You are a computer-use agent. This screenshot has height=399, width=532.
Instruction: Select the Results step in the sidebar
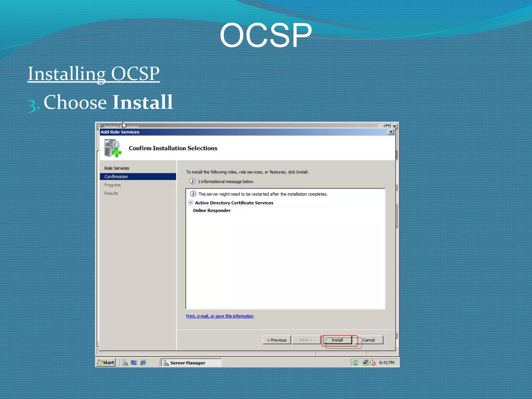pyautogui.click(x=111, y=193)
